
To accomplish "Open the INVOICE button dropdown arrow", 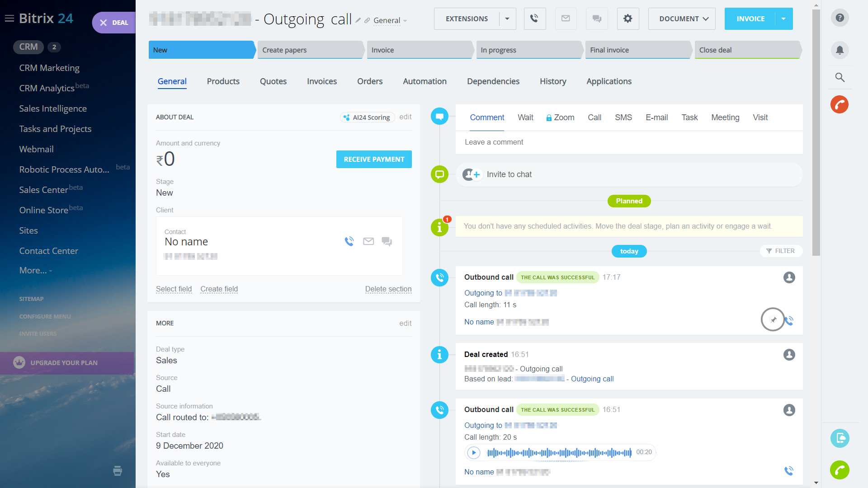I will coord(784,19).
